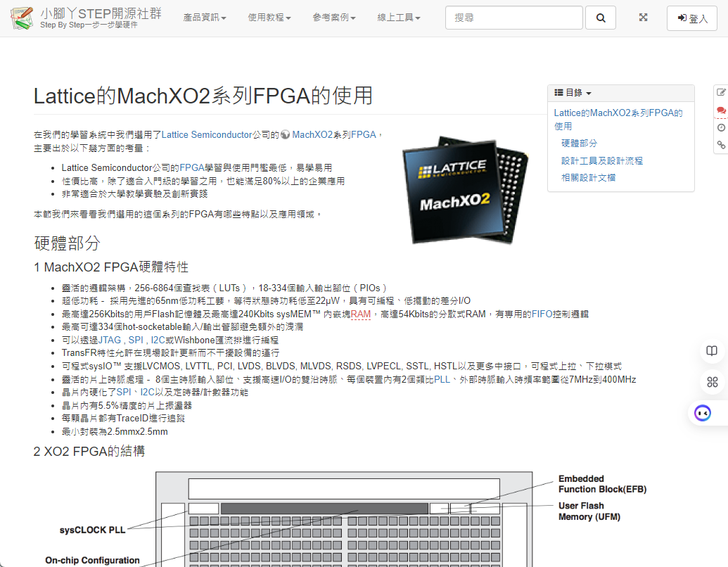Screen dimensions: 728x567
Task: Click the Embedded Function Block(EFB) label
Action: [602, 484]
